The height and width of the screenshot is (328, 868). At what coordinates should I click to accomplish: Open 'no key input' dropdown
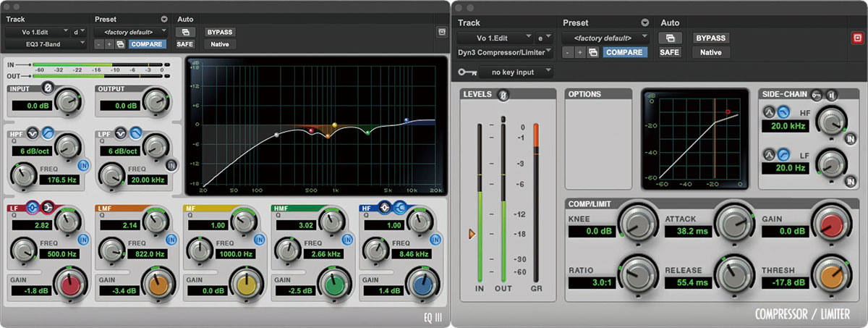[x=518, y=72]
